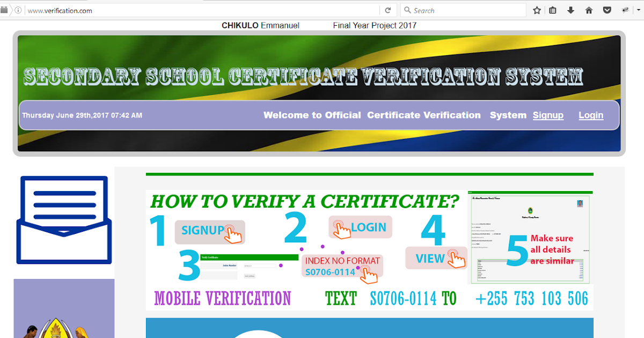
Task: Click 'Final Year Project 2017' text
Action: [375, 25]
